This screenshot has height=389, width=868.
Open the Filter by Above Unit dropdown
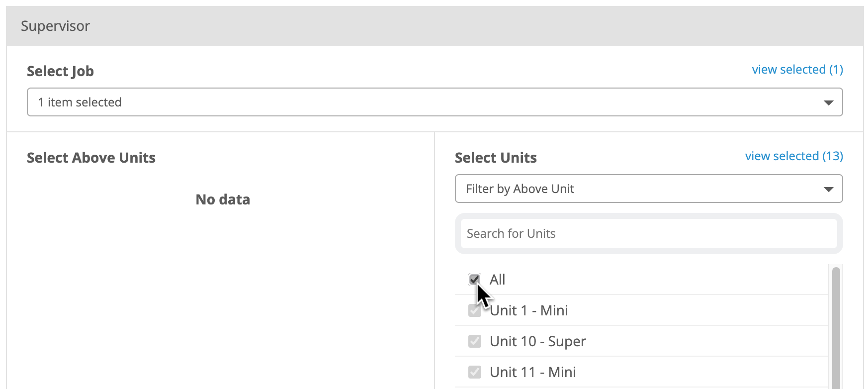(x=649, y=189)
